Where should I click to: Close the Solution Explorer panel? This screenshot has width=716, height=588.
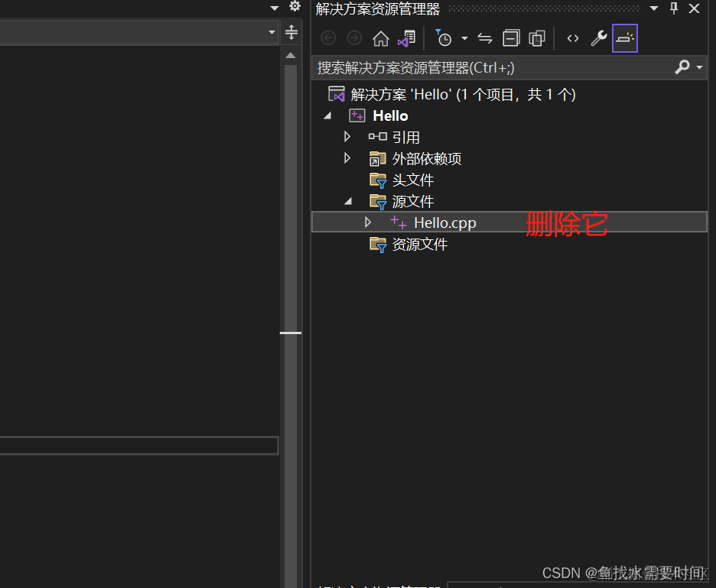(694, 8)
